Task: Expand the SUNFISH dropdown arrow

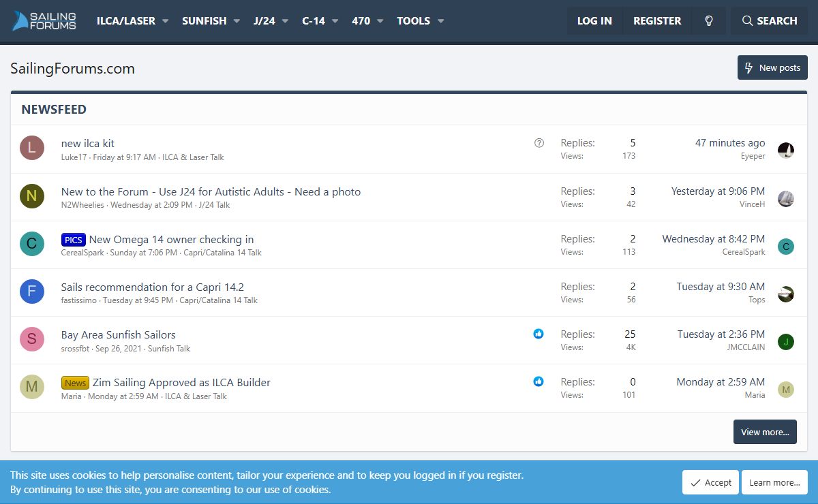Action: tap(237, 21)
